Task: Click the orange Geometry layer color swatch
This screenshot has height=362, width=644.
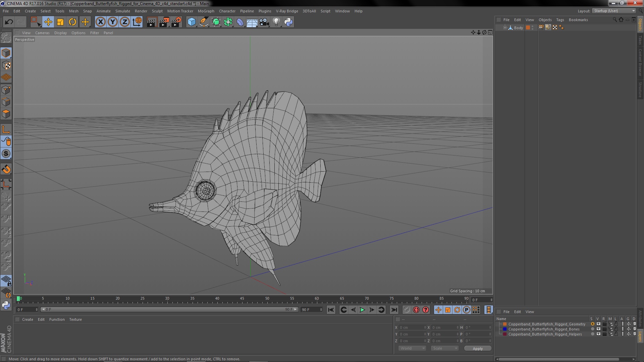Action: click(x=505, y=324)
